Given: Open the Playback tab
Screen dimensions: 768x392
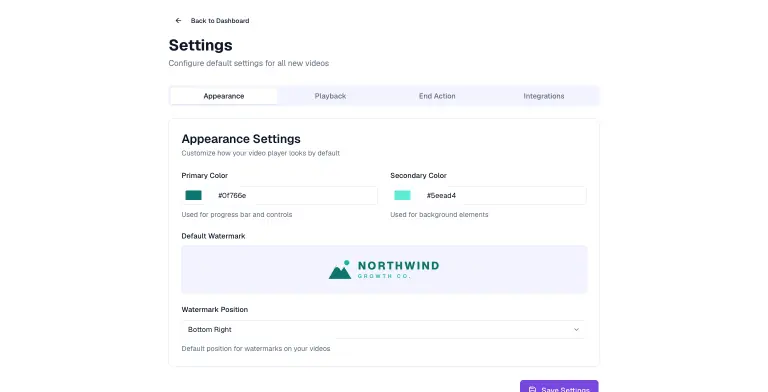Looking at the screenshot, I should (x=330, y=96).
